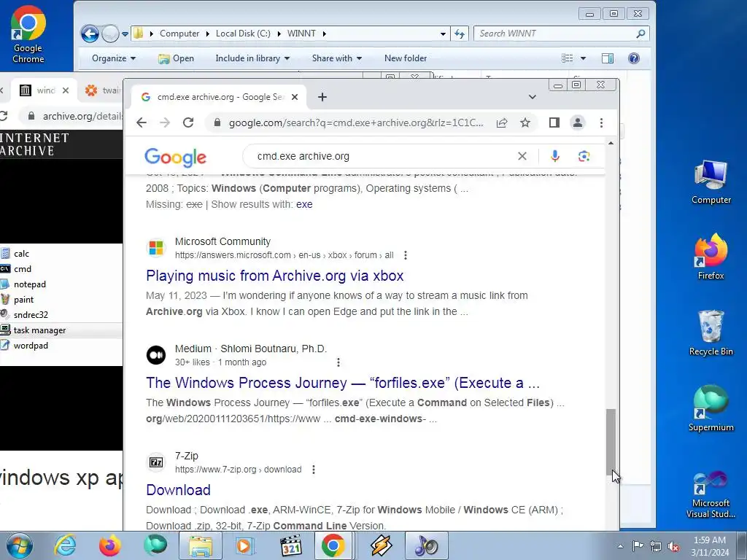Bookmark this page with the star icon
This screenshot has height=560, width=747.
(x=525, y=122)
